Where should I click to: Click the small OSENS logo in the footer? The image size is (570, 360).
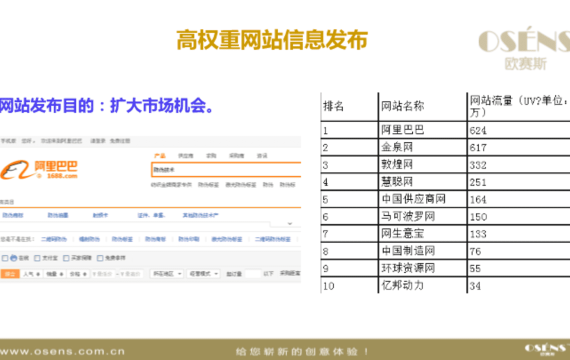[547, 349]
